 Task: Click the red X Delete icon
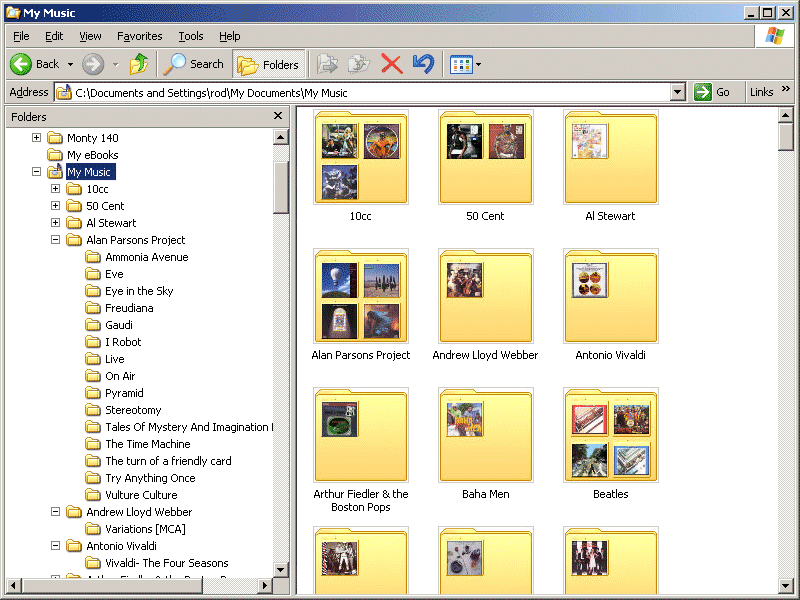tap(393, 64)
